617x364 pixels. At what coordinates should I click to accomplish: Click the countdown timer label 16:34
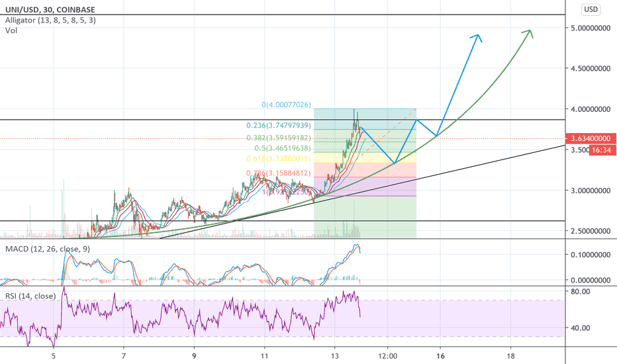(602, 150)
